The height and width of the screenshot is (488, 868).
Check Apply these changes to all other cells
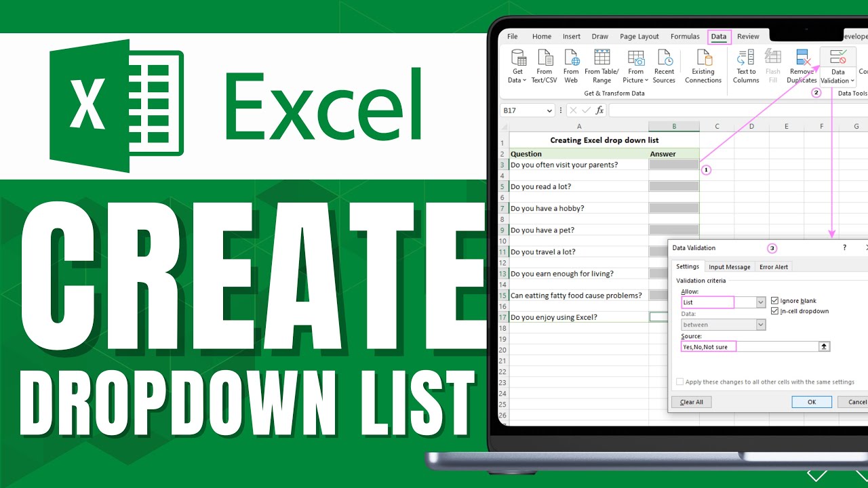point(680,382)
